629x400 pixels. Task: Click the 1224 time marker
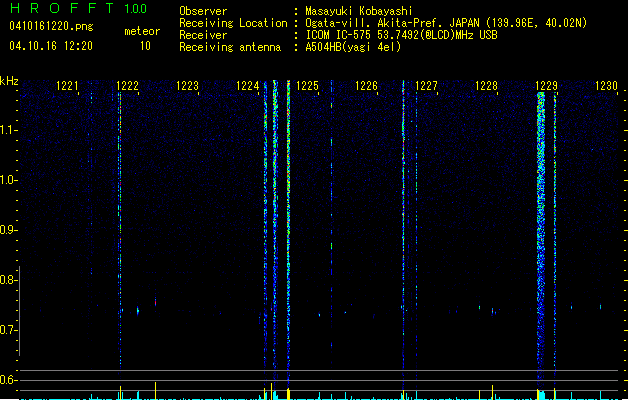[x=248, y=86]
